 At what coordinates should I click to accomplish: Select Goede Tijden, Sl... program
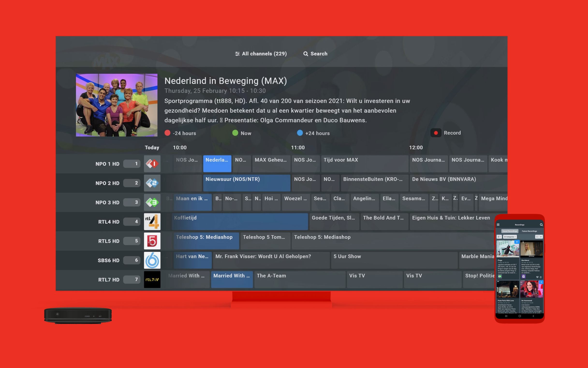pos(334,222)
